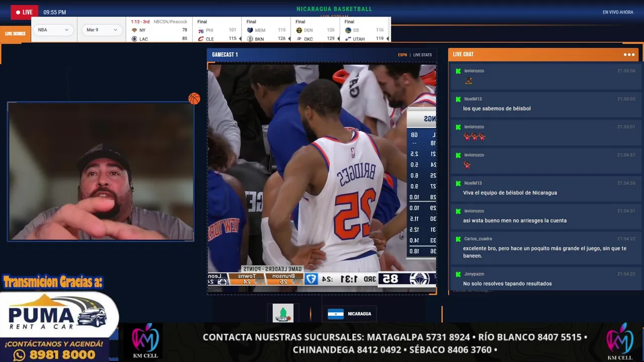The image size is (644, 362).
Task: Click the message 'los que sabemos de béisbol'
Action: point(497,109)
